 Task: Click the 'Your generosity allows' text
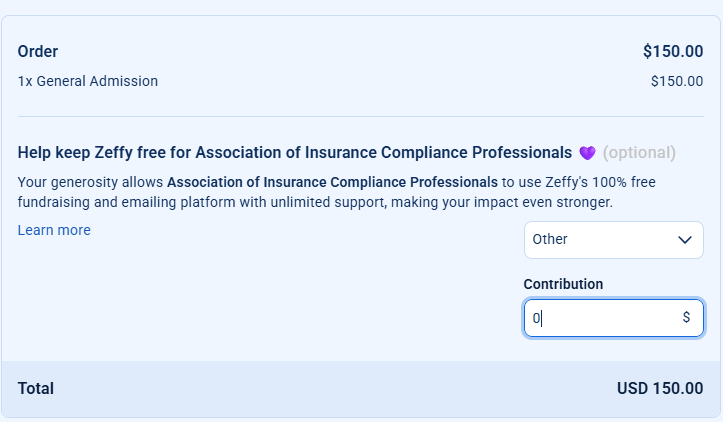[x=90, y=182]
